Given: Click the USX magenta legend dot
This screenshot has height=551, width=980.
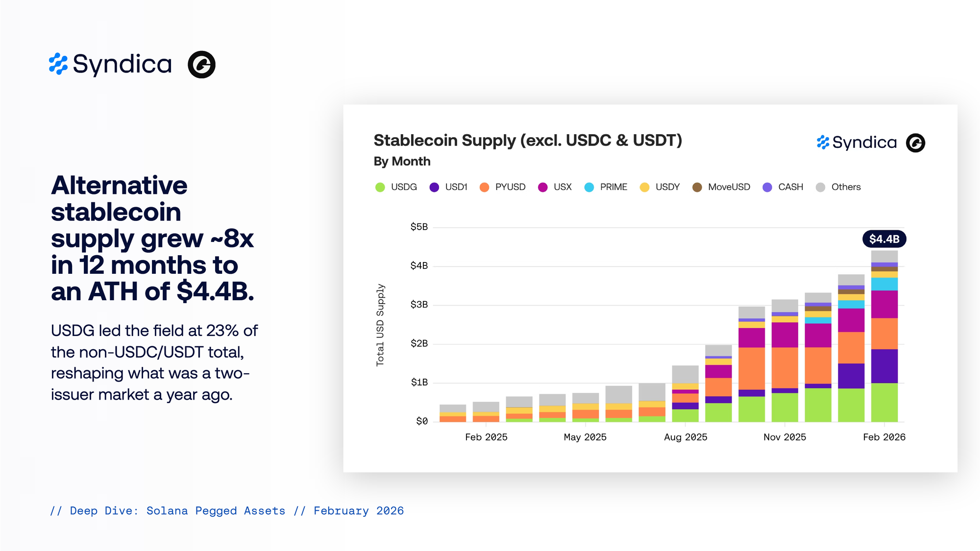Looking at the screenshot, I should point(542,187).
